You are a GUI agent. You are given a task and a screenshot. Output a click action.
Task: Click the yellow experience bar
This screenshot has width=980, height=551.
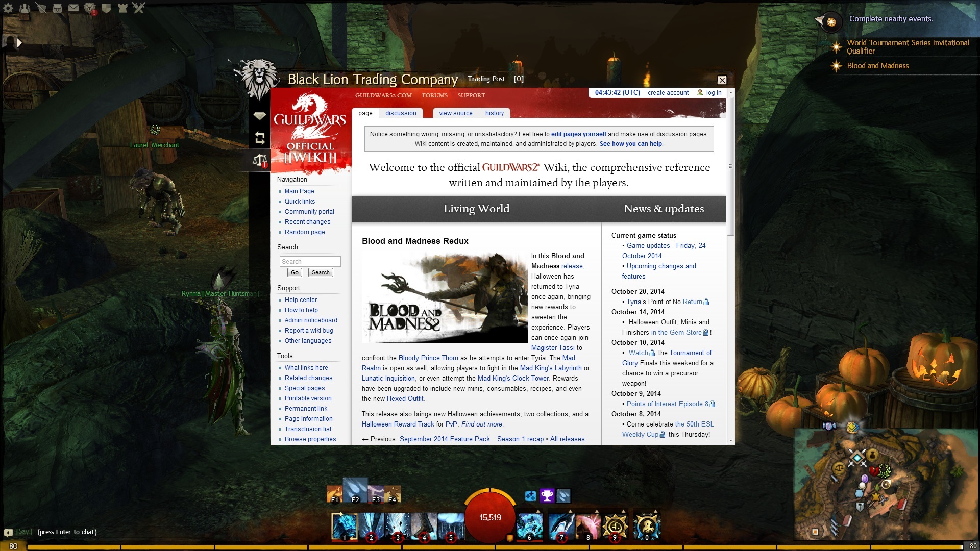coord(495,547)
